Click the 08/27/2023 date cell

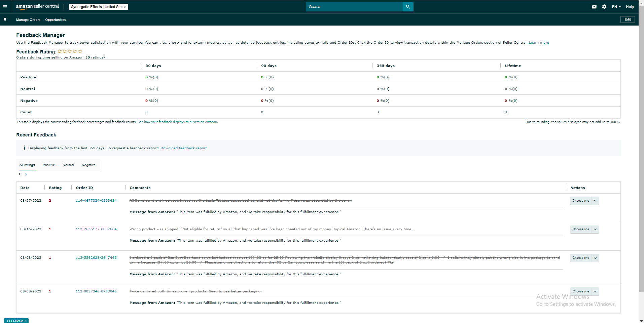coord(31,201)
